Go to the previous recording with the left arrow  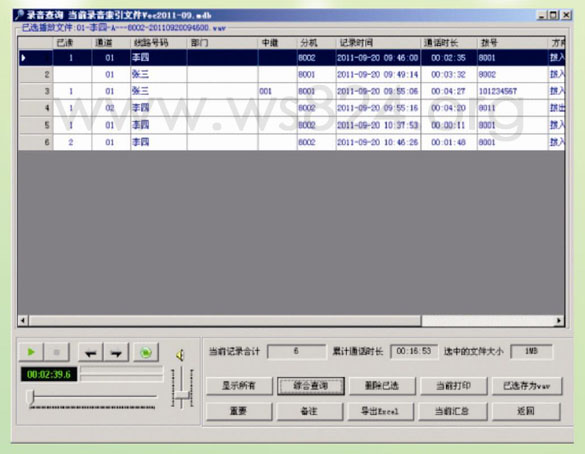91,352
